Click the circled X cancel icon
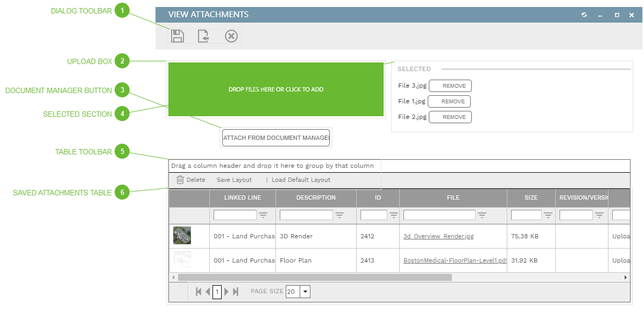The width and height of the screenshot is (644, 318). (x=231, y=36)
